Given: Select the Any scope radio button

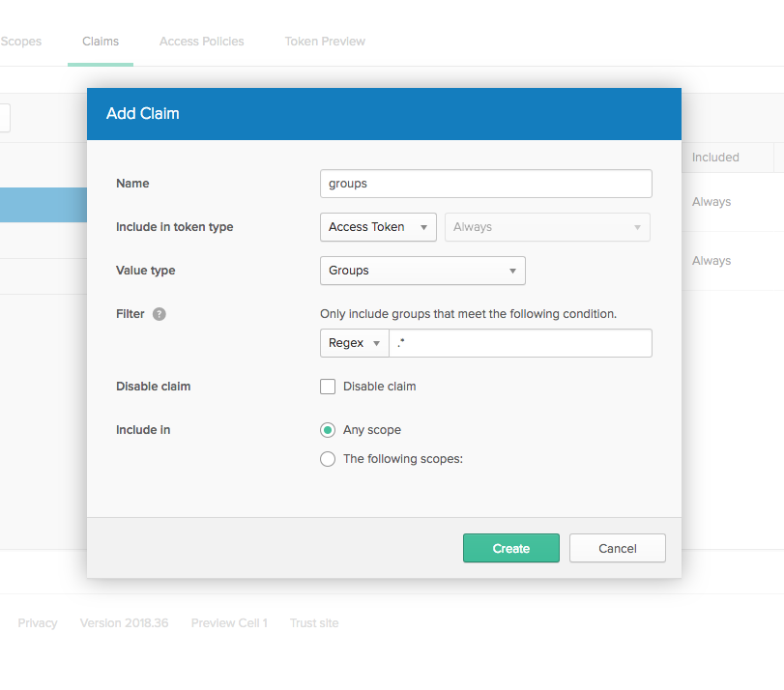Looking at the screenshot, I should (x=328, y=430).
